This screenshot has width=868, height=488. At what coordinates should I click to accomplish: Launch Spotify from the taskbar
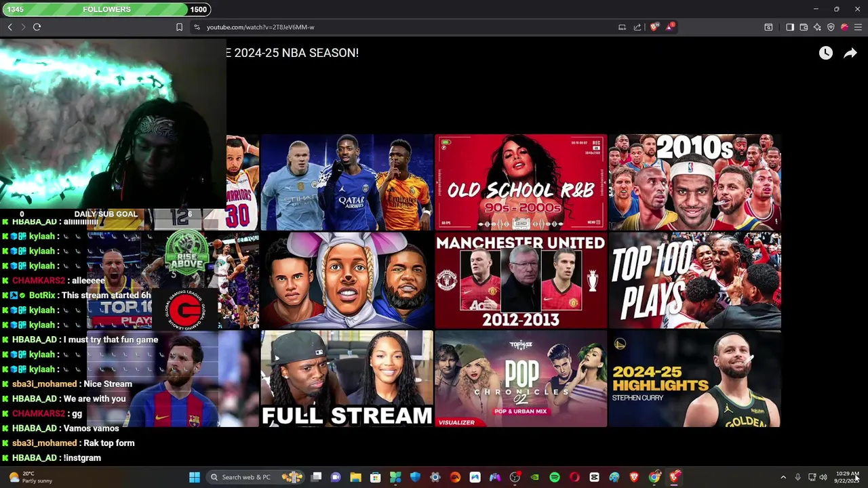(555, 477)
